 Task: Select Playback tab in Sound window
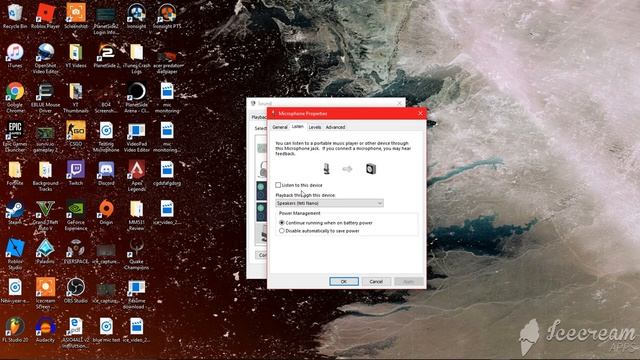click(259, 118)
